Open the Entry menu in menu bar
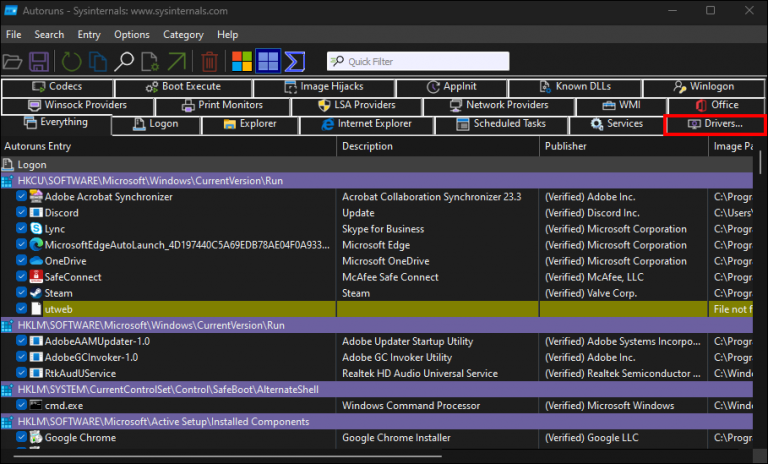768x464 pixels. [89, 35]
